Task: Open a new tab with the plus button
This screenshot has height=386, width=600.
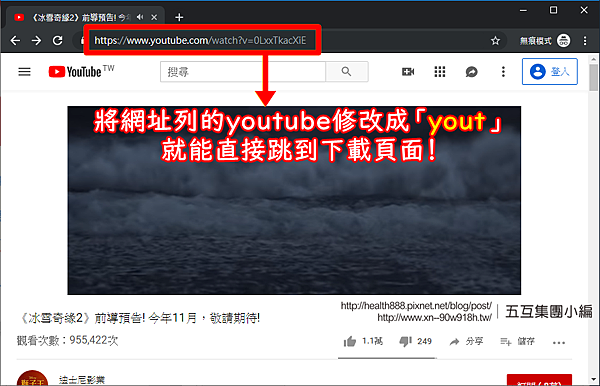Action: (x=179, y=17)
